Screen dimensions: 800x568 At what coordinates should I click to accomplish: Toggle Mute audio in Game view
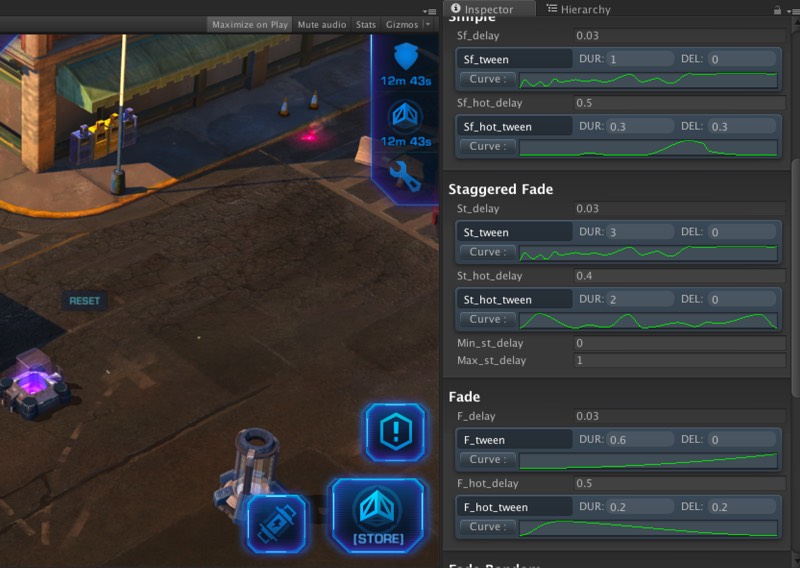coord(322,24)
